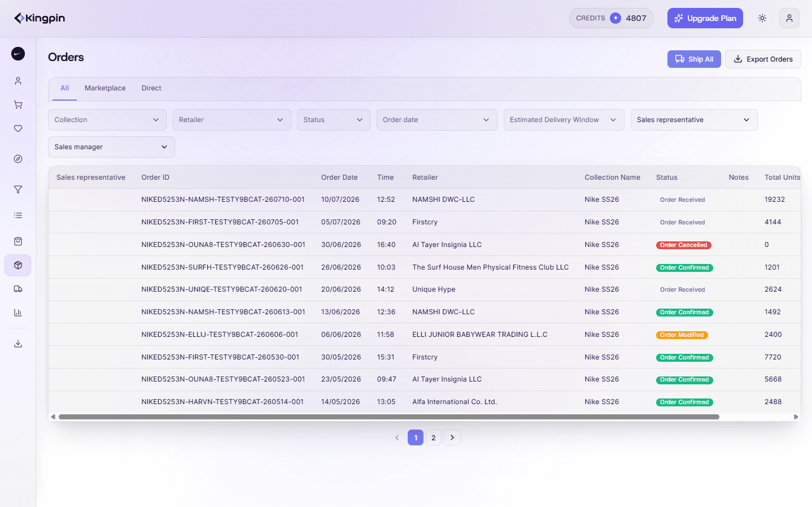The width and height of the screenshot is (812, 507).
Task: Open the download icon in sidebar
Action: coord(18,344)
